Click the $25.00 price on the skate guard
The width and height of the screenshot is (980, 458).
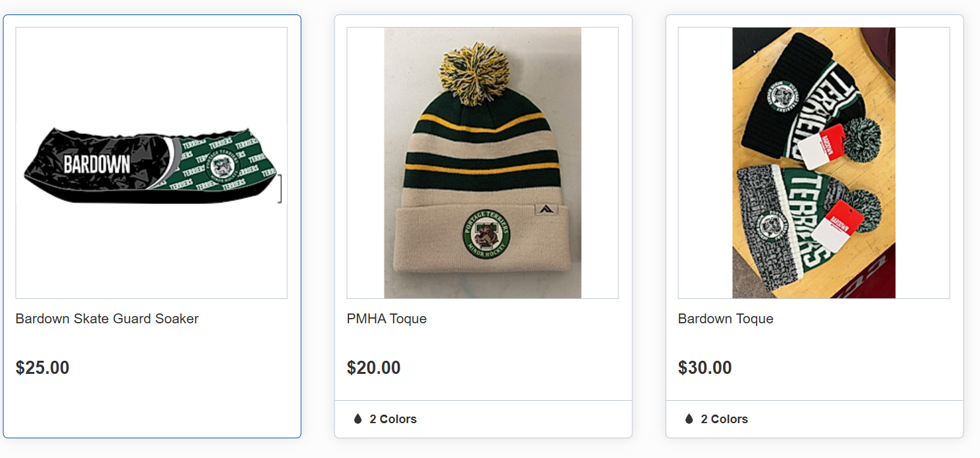(x=43, y=367)
